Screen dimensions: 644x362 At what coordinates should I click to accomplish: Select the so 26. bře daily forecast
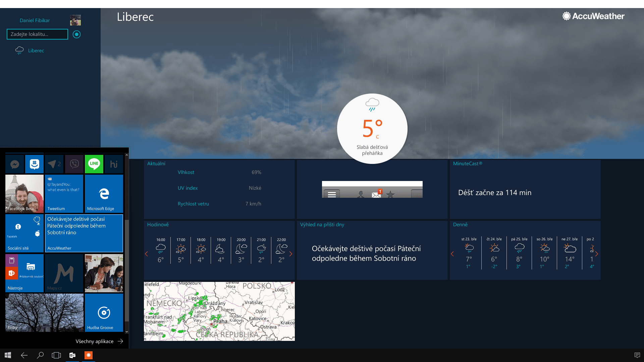tap(544, 253)
